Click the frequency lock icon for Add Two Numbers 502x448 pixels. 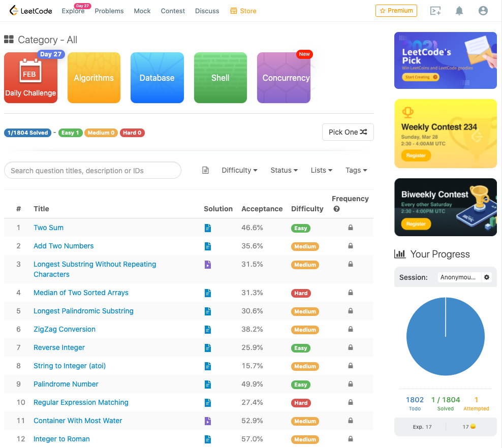pos(351,246)
